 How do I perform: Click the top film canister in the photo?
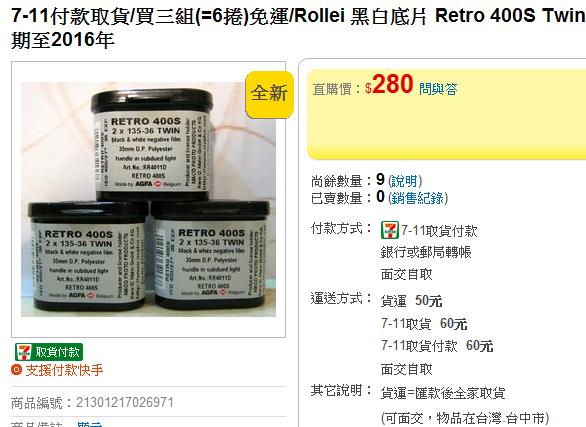pos(152,144)
